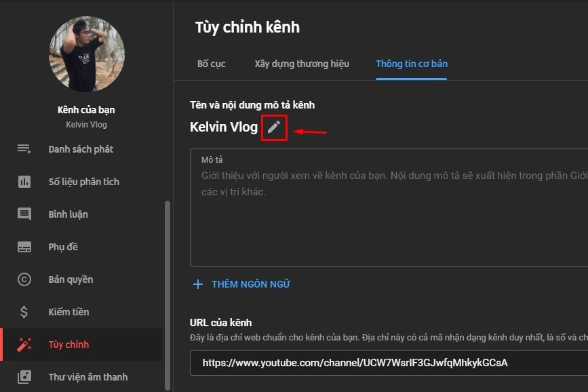Select the Phụ đề subtitles icon
Screen dimensions: 588x392
coord(24,247)
